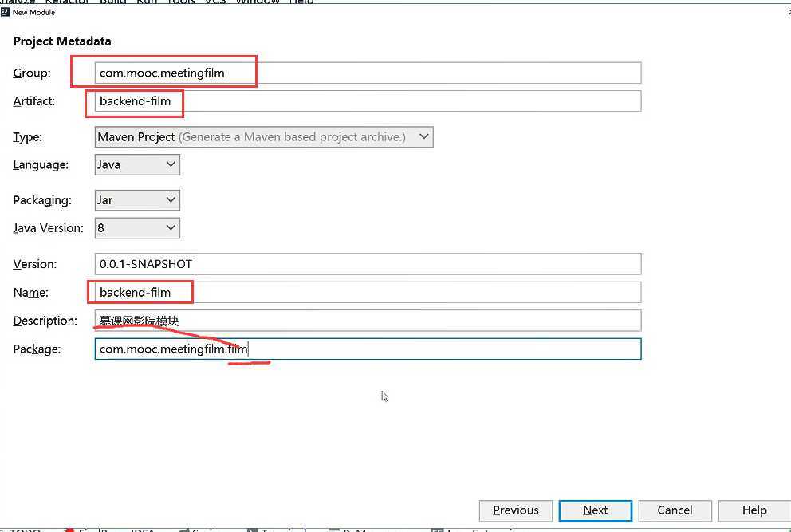
Task: Click the Description label
Action: pyautogui.click(x=45, y=321)
